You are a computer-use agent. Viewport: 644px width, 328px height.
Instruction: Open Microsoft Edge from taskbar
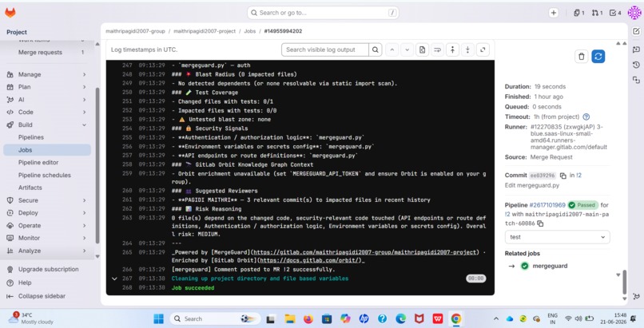401,318
